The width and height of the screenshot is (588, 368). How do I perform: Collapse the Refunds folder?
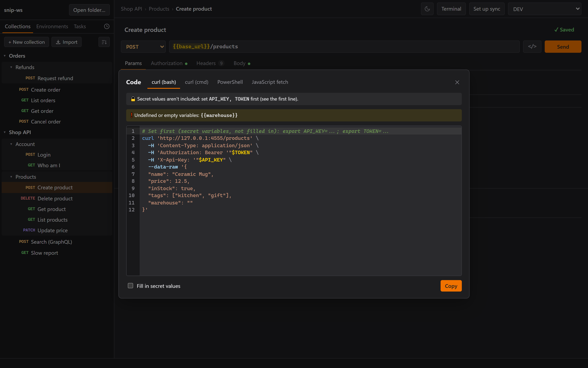pos(11,67)
